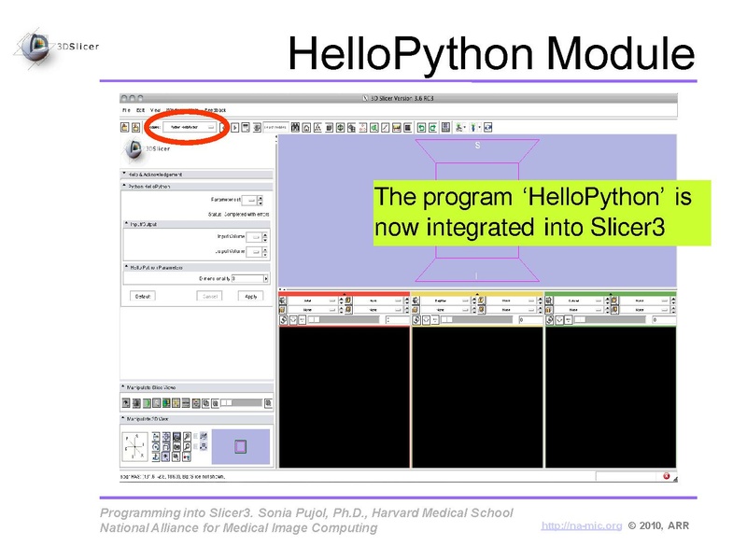Click the Redo toolbar icon

click(432, 127)
